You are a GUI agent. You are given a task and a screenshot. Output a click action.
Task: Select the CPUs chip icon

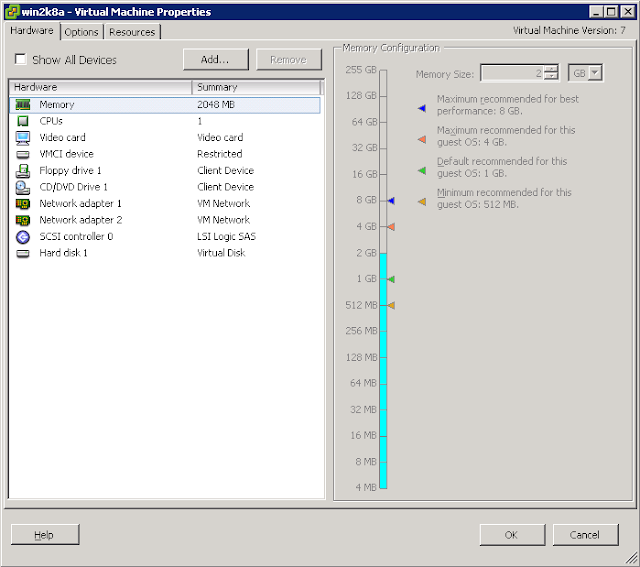click(x=23, y=121)
